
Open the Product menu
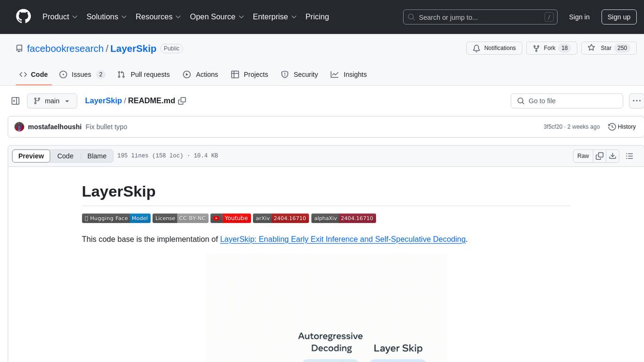[60, 17]
